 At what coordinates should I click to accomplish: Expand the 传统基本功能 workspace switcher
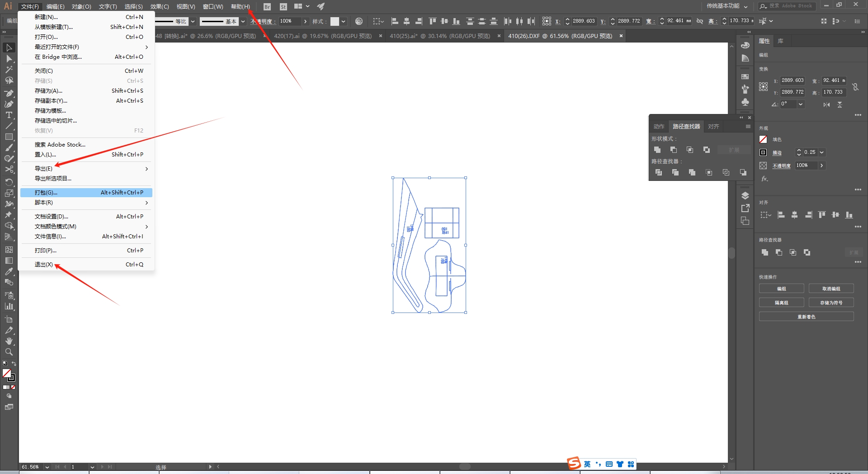tap(727, 6)
